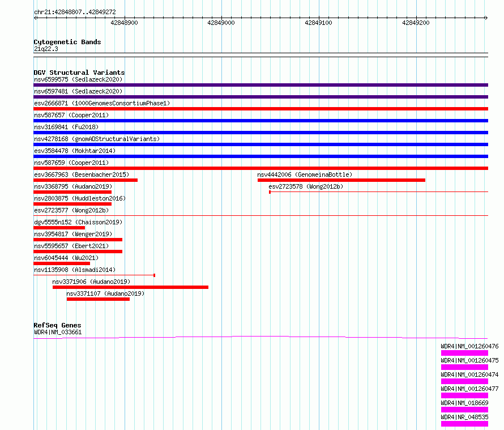Select the red nsv4442006 GenomeinaBottle bar
The image size is (504, 430).
[341, 180]
